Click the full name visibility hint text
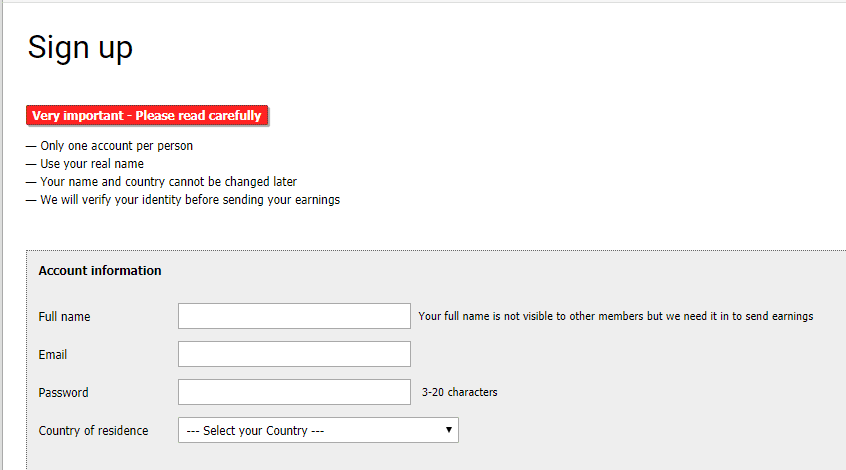 point(615,317)
